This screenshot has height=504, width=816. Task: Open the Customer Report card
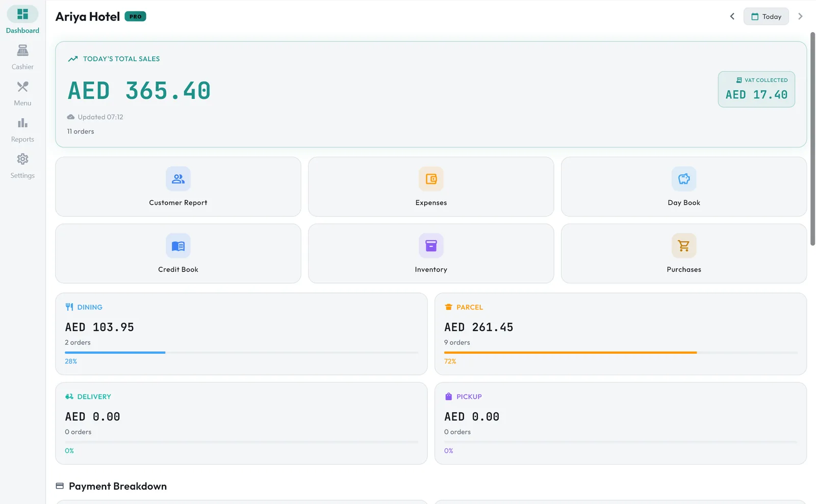(178, 187)
